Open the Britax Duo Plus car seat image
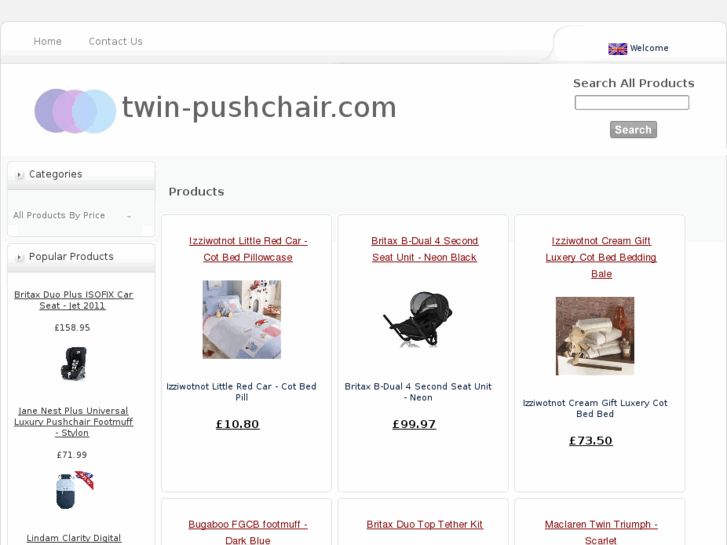Screen dimensions: 727x545 73,364
